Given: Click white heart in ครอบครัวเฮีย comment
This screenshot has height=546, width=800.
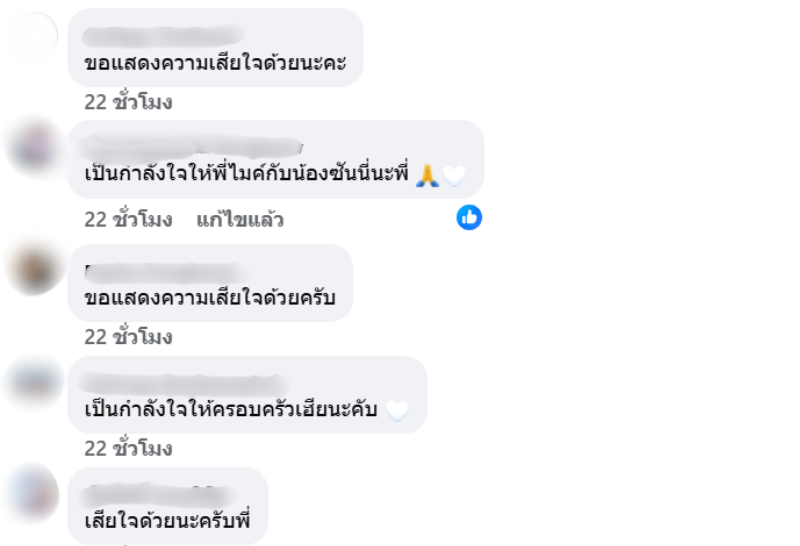Looking at the screenshot, I should click(x=397, y=410).
